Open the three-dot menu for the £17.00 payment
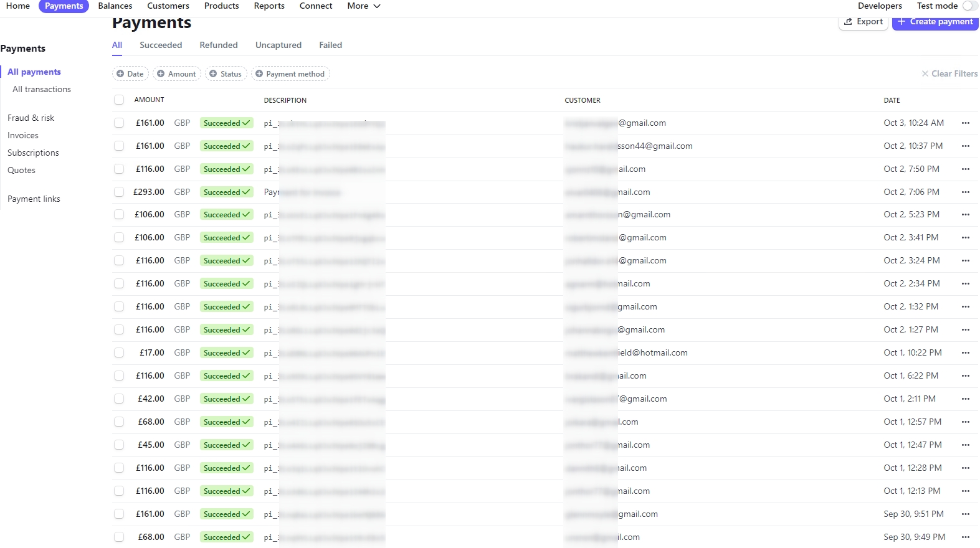Image resolution: width=980 pixels, height=548 pixels. pos(965,353)
